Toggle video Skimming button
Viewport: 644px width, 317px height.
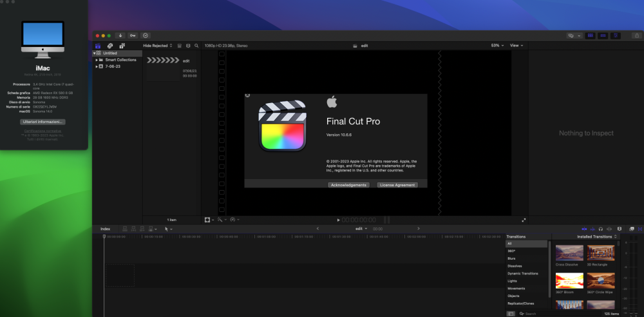[x=585, y=229]
